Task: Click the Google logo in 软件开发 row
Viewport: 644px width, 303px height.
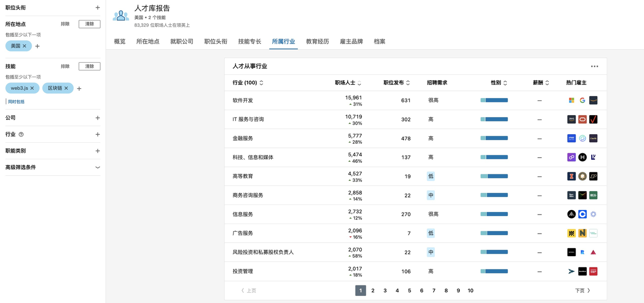Action: tap(582, 100)
